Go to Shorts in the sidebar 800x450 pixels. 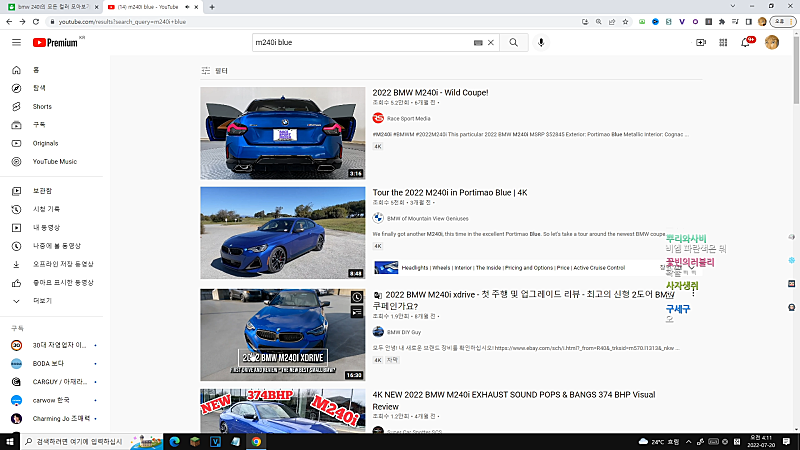[x=41, y=106]
